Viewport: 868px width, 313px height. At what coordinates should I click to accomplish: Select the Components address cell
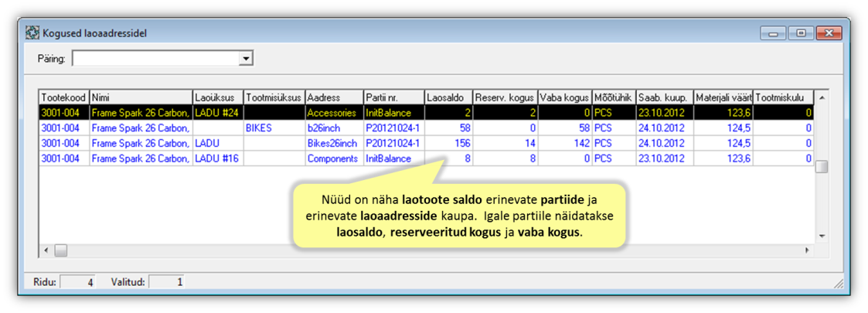pyautogui.click(x=335, y=158)
